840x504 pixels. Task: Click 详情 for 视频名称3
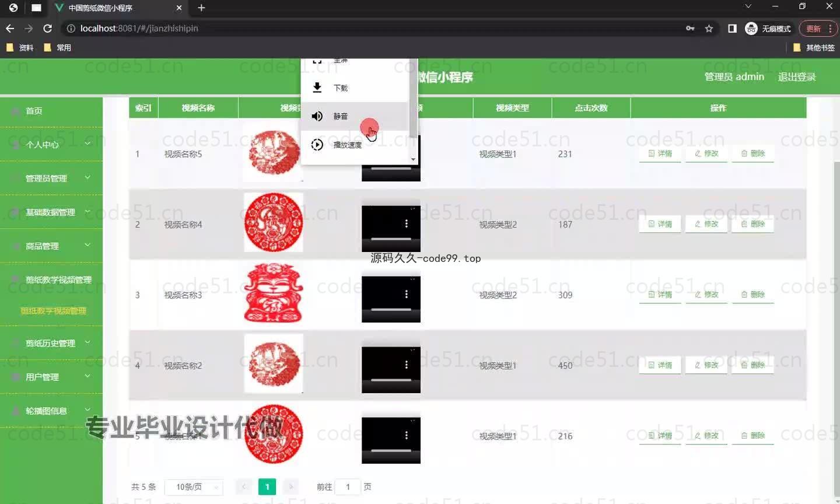point(660,295)
